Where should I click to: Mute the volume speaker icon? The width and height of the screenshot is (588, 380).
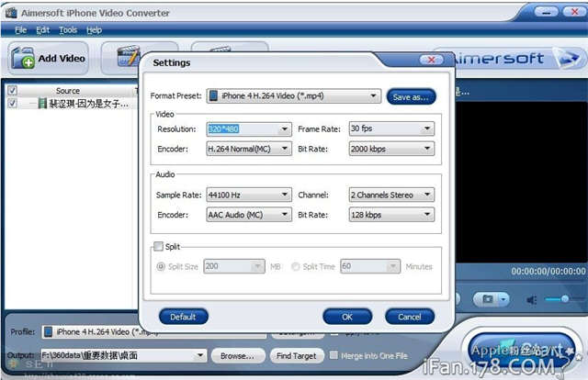(x=532, y=299)
